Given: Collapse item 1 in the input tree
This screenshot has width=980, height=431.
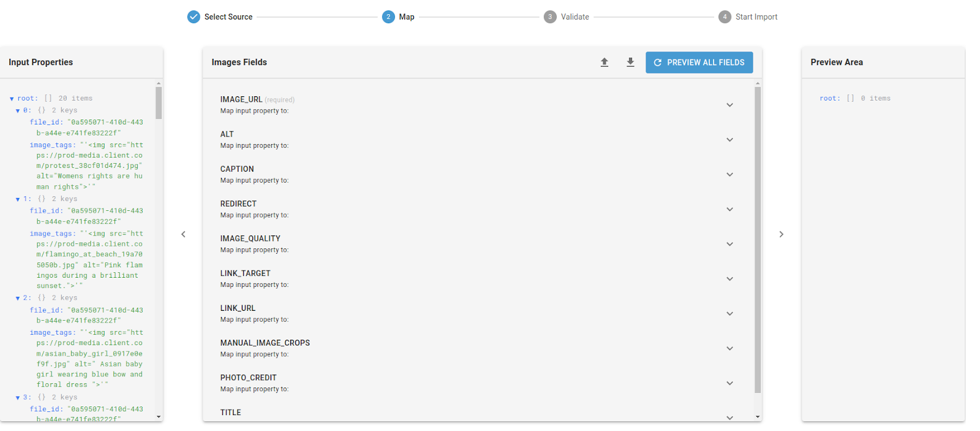Looking at the screenshot, I should (x=18, y=199).
